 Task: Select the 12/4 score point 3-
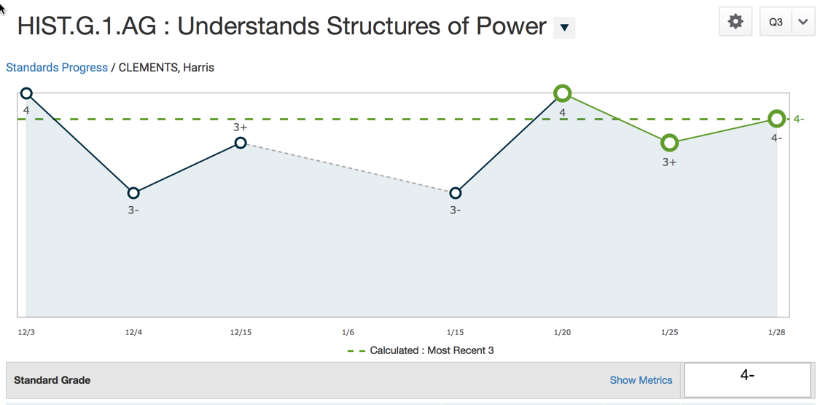click(x=133, y=193)
